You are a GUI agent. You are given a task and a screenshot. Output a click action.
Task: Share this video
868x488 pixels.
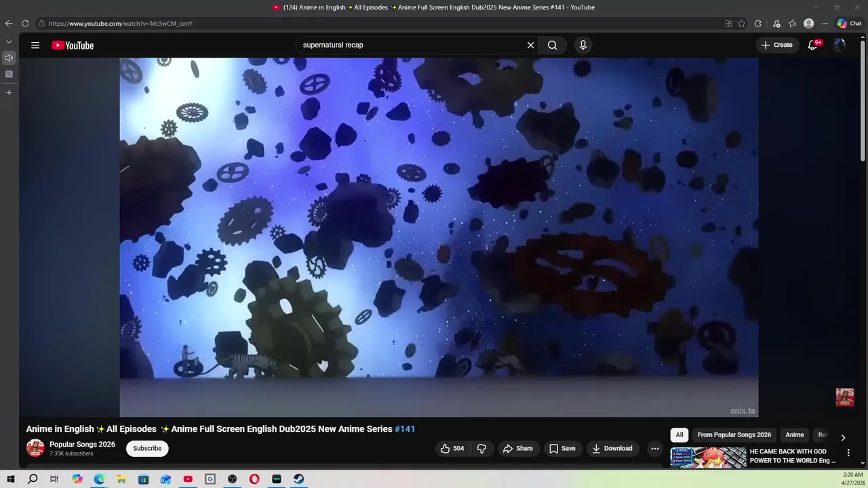tap(518, 449)
